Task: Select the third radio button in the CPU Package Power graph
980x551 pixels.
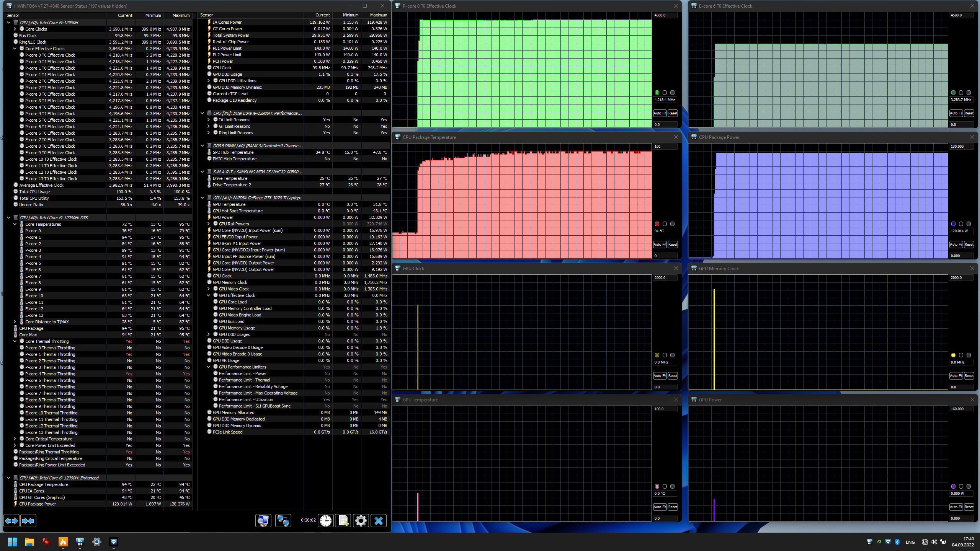Action: coord(969,224)
